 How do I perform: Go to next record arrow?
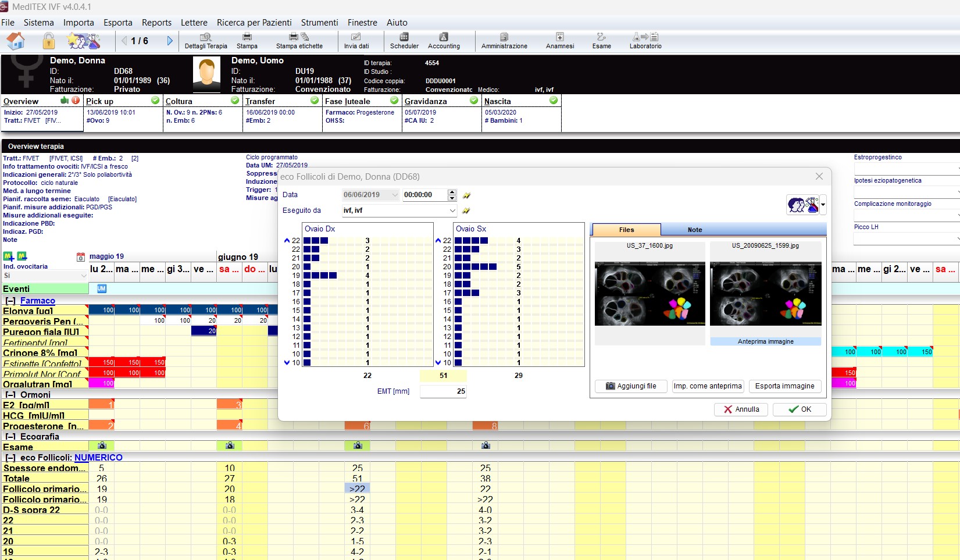pyautogui.click(x=170, y=41)
